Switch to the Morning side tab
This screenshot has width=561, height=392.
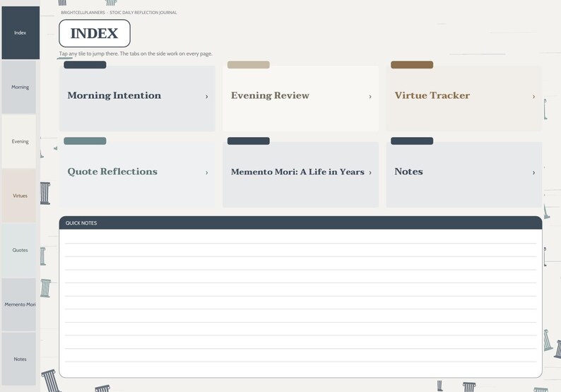(19, 87)
